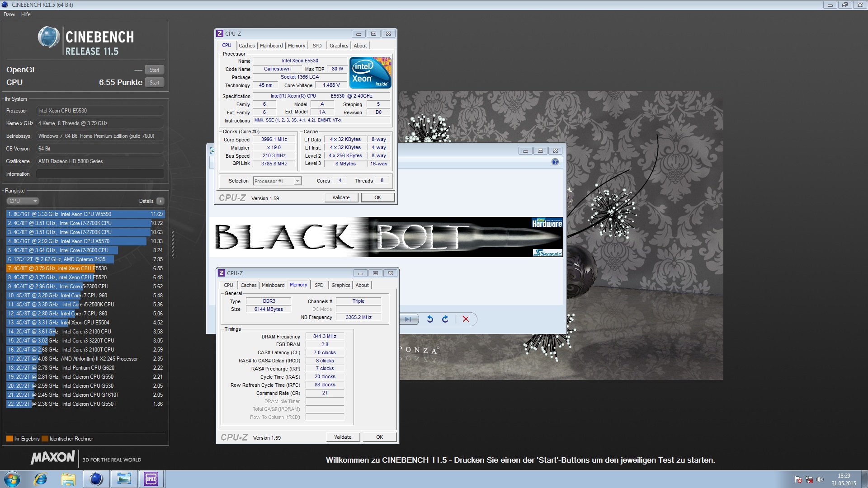Image resolution: width=868 pixels, height=488 pixels.
Task: Click the MAXON logo
Action: pyautogui.click(x=52, y=457)
